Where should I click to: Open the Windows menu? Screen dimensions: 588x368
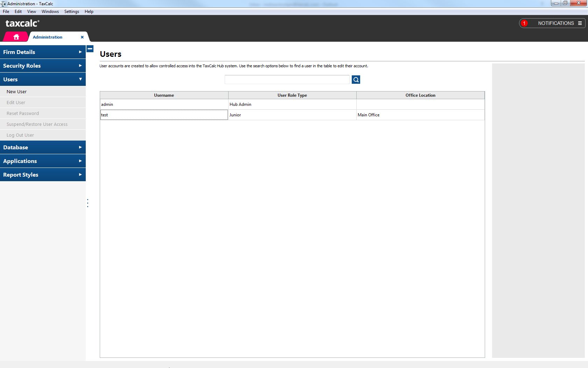(x=50, y=12)
